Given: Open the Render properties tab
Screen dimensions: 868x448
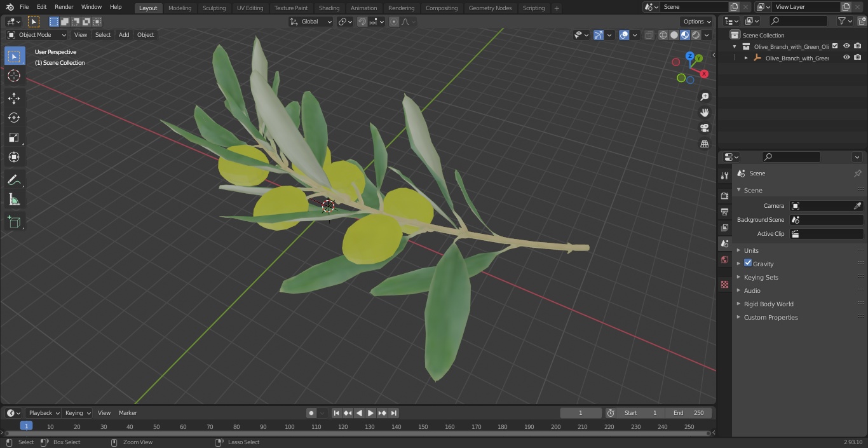Looking at the screenshot, I should 724,196.
